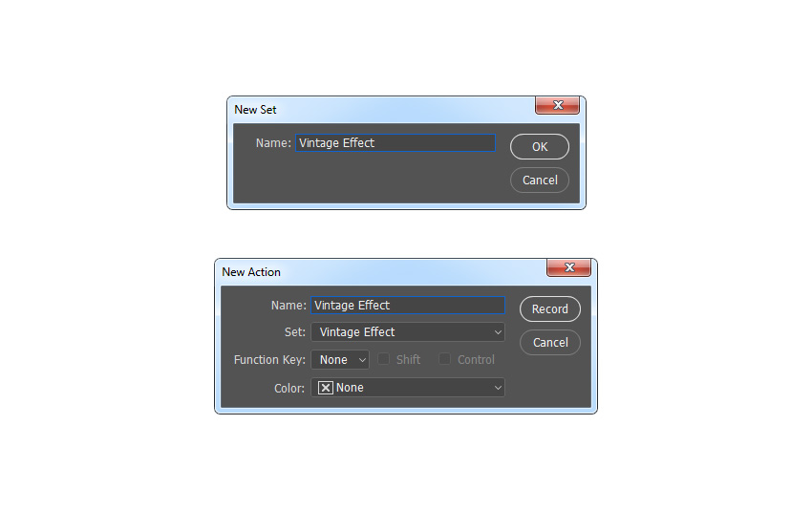Cancel the New Set dialog
812x510 pixels.
(540, 181)
